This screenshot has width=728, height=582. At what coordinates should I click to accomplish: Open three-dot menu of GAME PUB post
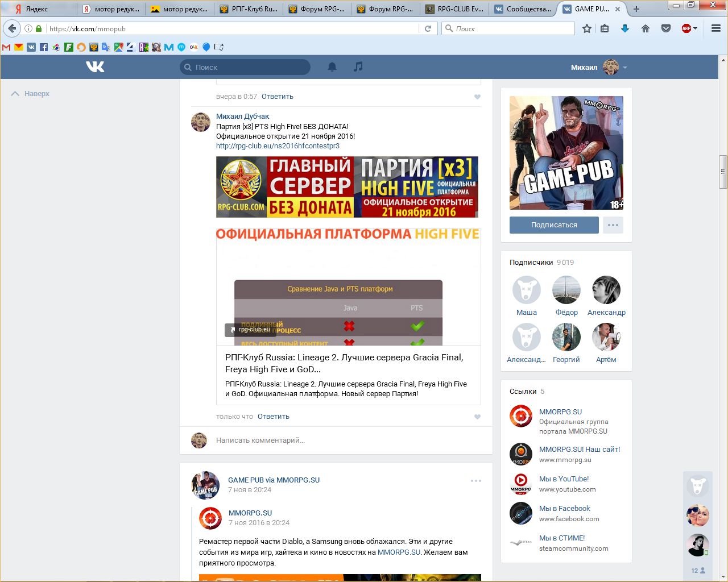click(x=476, y=481)
